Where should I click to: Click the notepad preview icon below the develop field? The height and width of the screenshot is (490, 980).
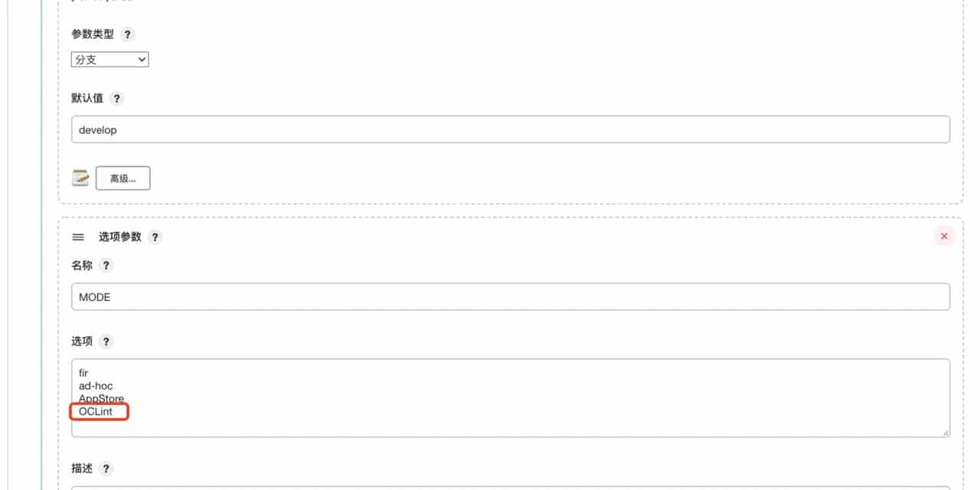(80, 178)
